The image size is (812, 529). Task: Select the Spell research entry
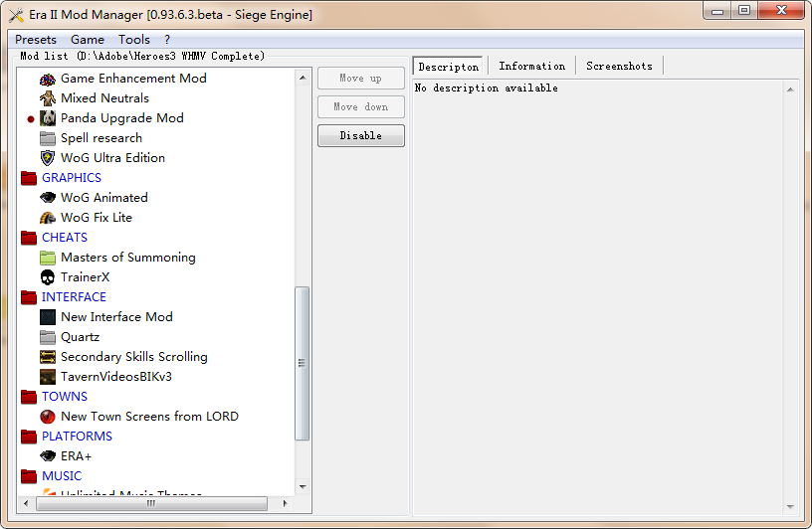click(x=101, y=138)
